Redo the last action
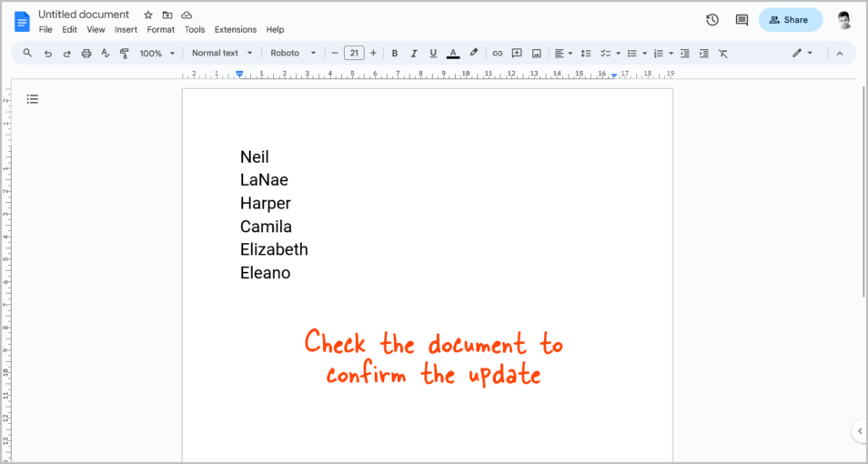Image resolution: width=868 pixels, height=464 pixels. (67, 54)
